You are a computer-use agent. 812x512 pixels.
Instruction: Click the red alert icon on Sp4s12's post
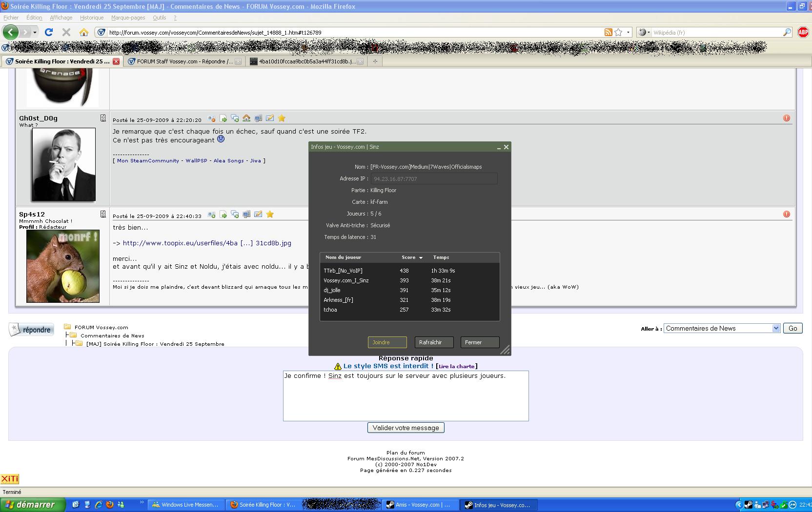(787, 214)
